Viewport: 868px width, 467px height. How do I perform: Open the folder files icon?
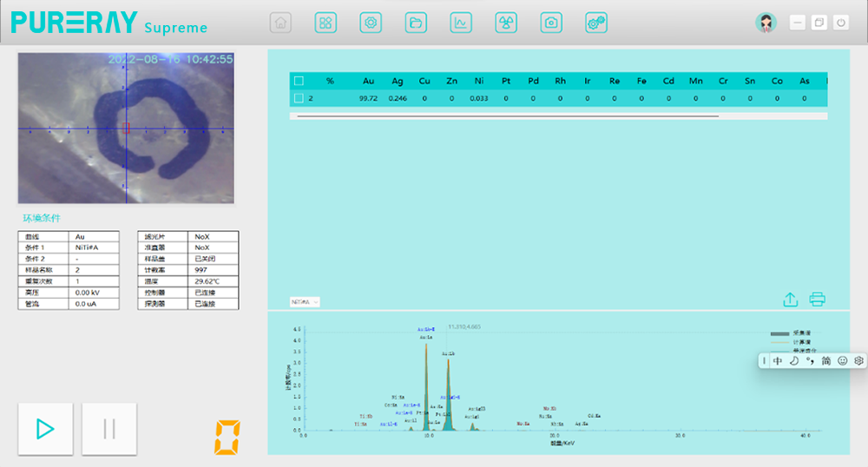coord(416,23)
